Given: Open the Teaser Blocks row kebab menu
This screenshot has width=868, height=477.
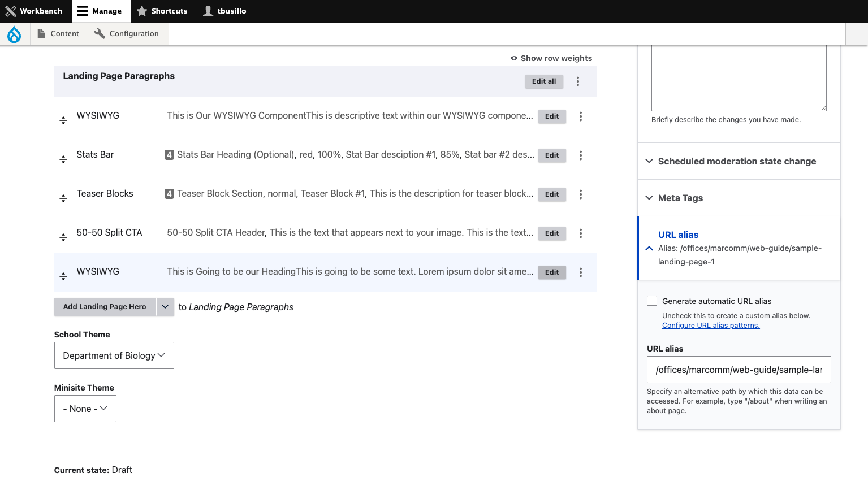Looking at the screenshot, I should coord(581,194).
